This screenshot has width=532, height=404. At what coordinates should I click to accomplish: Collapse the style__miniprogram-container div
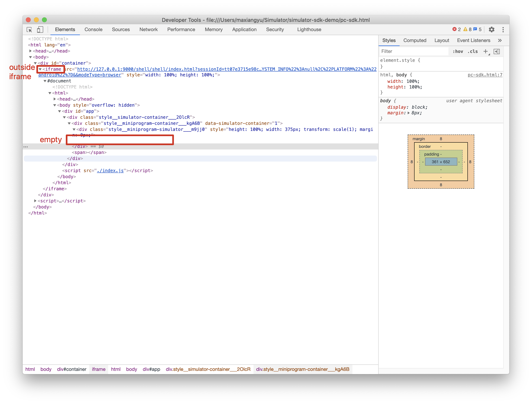(x=69, y=123)
